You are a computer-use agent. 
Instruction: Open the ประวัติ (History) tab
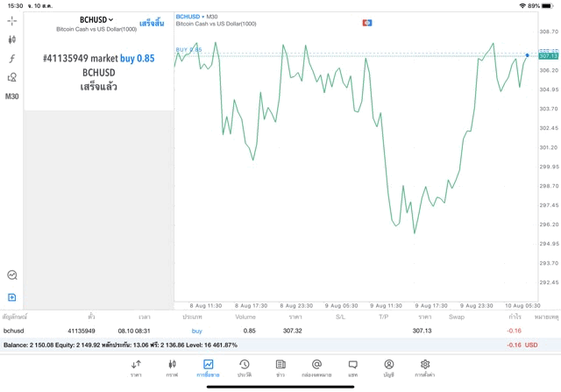244,367
